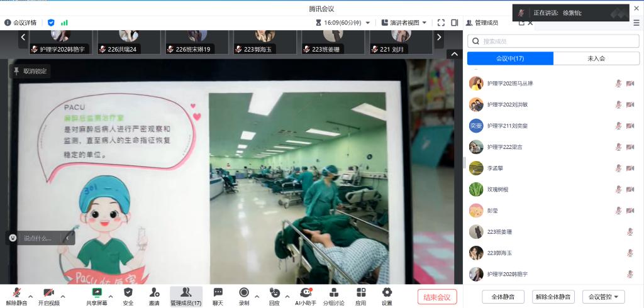Turn on camera with 开启视频
The image size is (644, 308).
[x=48, y=296]
